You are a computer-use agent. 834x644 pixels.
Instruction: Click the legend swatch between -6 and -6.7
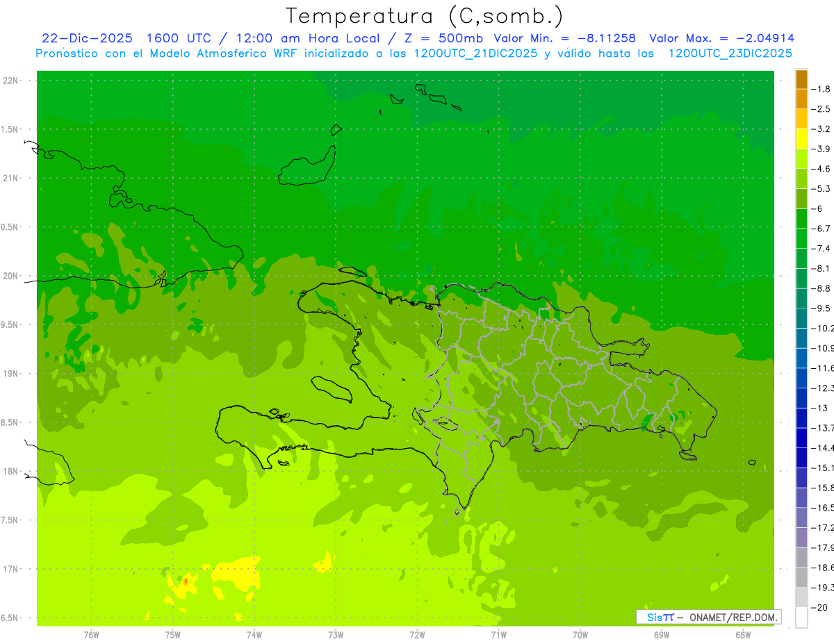coord(801,219)
